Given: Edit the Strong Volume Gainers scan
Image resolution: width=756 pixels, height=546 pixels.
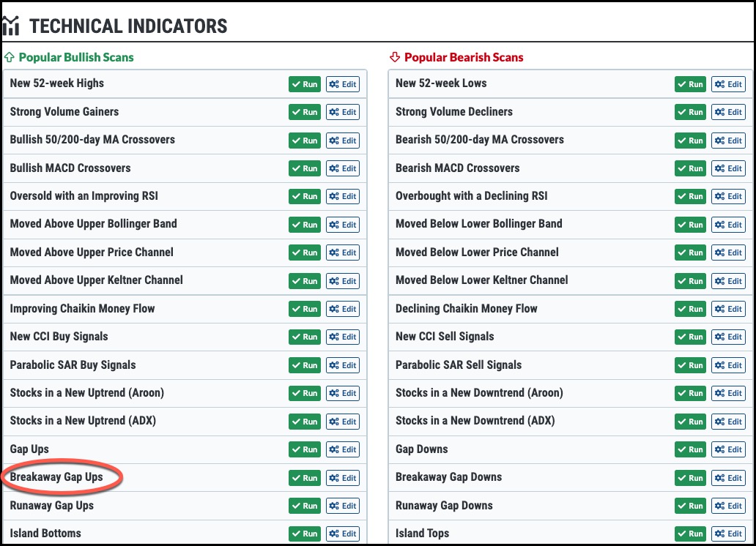Looking at the screenshot, I should [x=343, y=112].
